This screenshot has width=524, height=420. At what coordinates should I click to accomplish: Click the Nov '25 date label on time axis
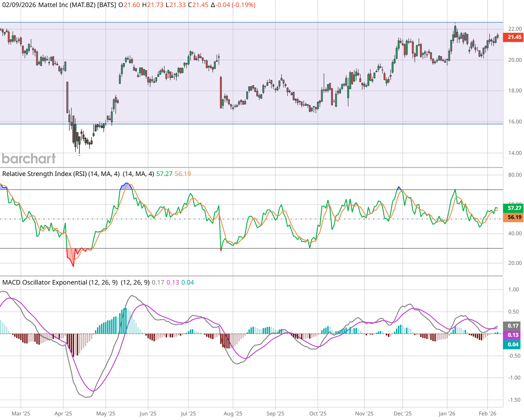[x=364, y=414]
